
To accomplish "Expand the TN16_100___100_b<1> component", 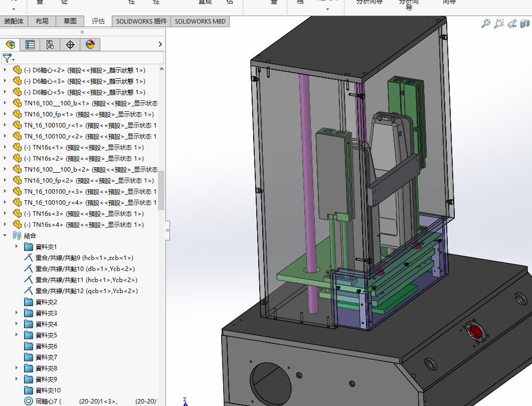I will [x=5, y=103].
